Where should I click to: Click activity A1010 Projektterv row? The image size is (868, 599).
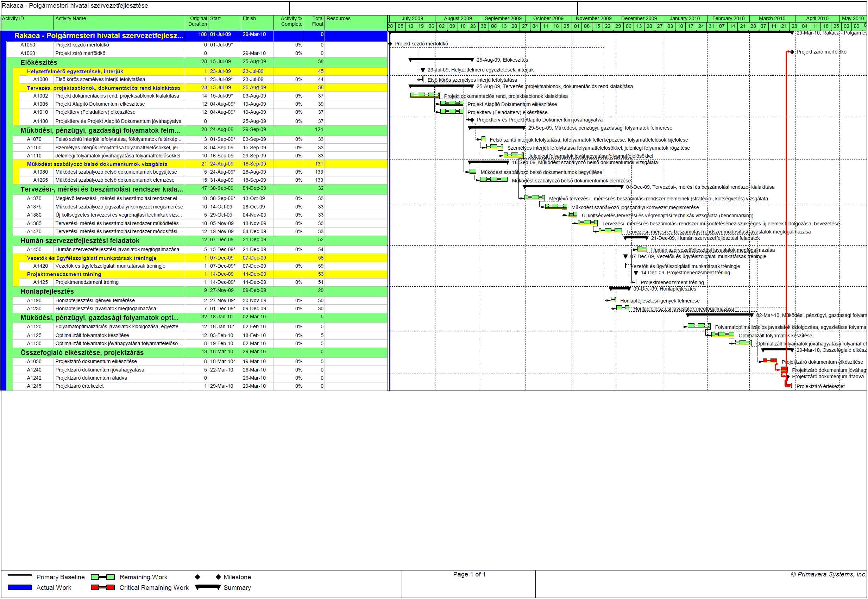204,112
